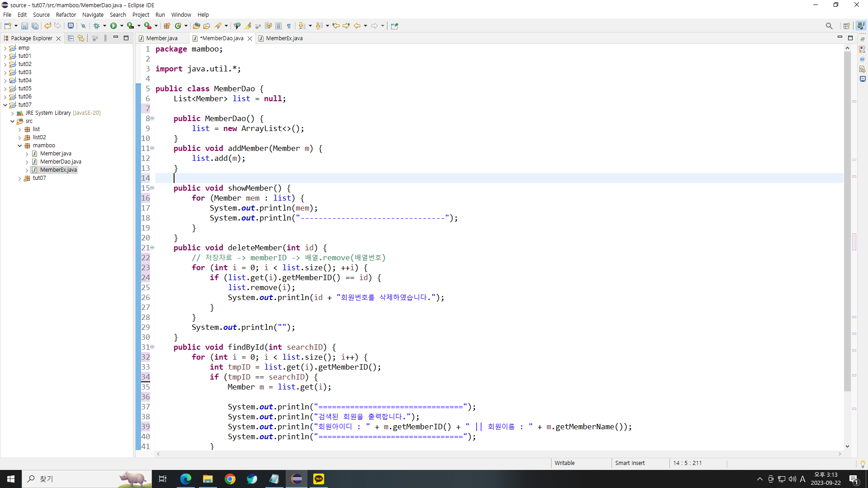Switch to the MemberEx.java editor tab
Image resolution: width=868 pixels, height=488 pixels.
tap(284, 38)
